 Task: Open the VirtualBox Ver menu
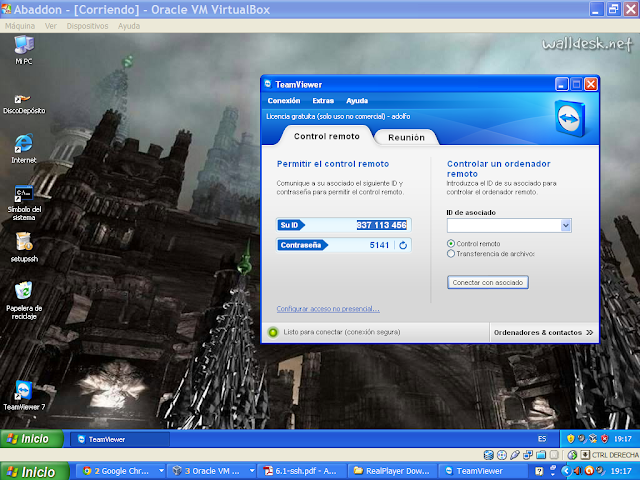click(x=51, y=26)
